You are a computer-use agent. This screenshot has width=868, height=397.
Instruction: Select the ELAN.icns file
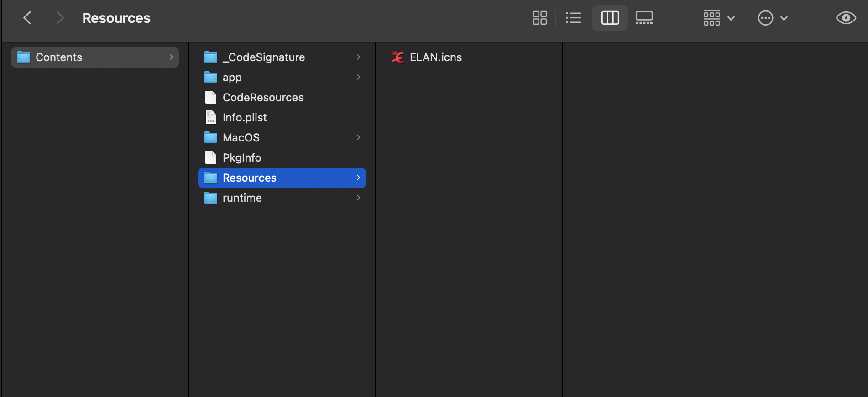coord(435,57)
